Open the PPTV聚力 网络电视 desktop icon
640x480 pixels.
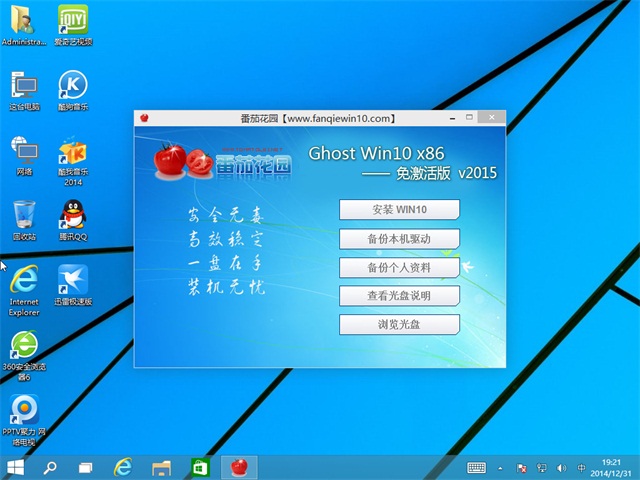point(24,410)
